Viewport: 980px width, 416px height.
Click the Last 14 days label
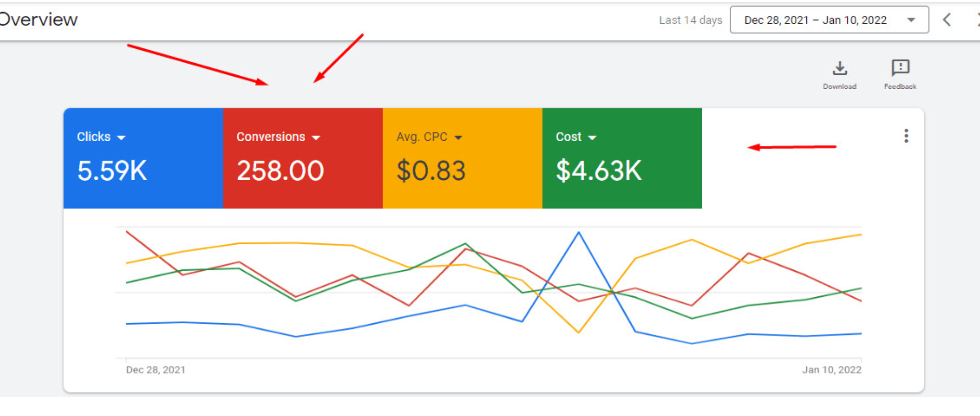click(x=690, y=20)
